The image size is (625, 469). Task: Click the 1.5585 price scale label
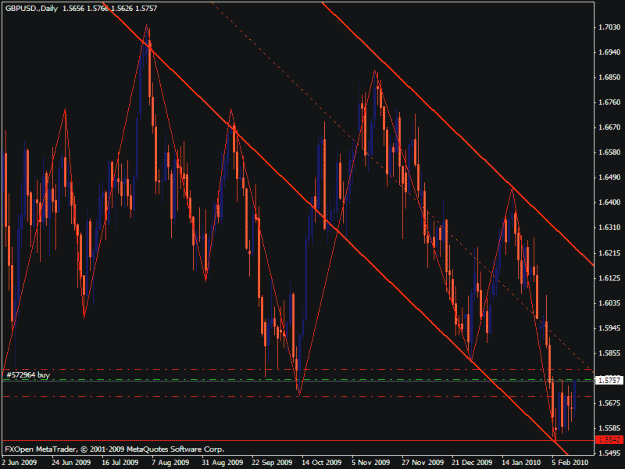609,428
